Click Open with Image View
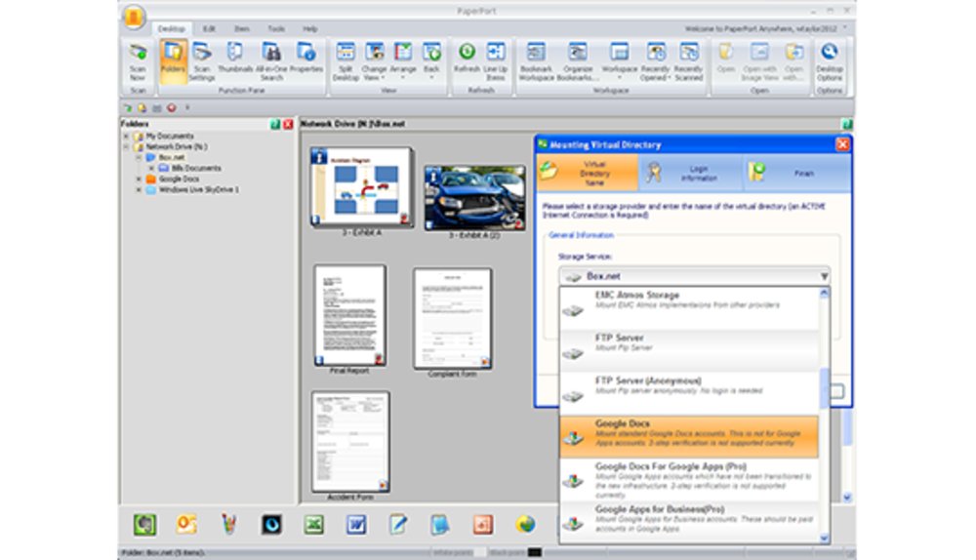 [759, 61]
